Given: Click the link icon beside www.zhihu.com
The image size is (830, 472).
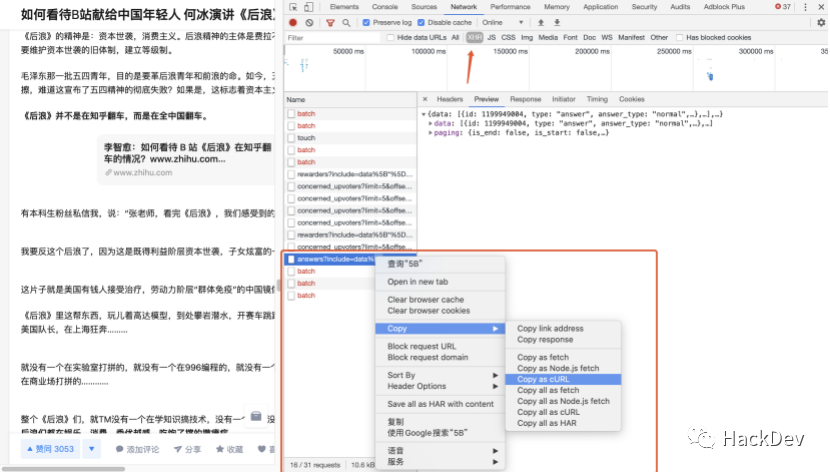Looking at the screenshot, I should (108, 173).
